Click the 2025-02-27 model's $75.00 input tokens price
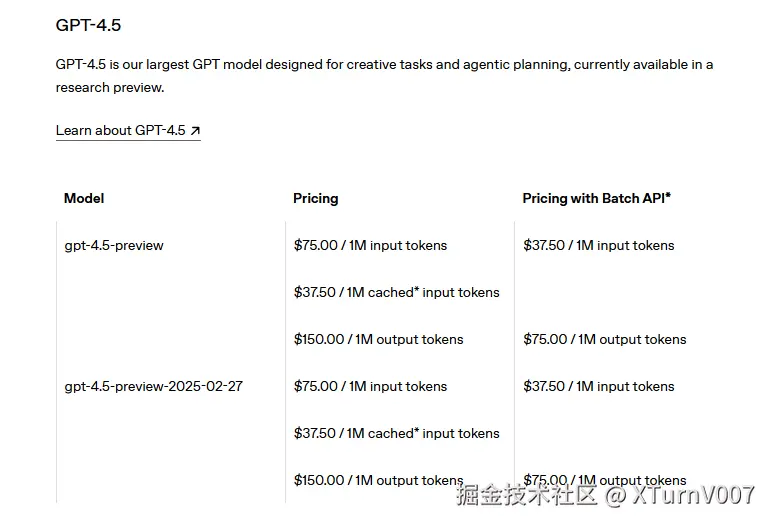The height and width of the screenshot is (525, 772). 370,386
